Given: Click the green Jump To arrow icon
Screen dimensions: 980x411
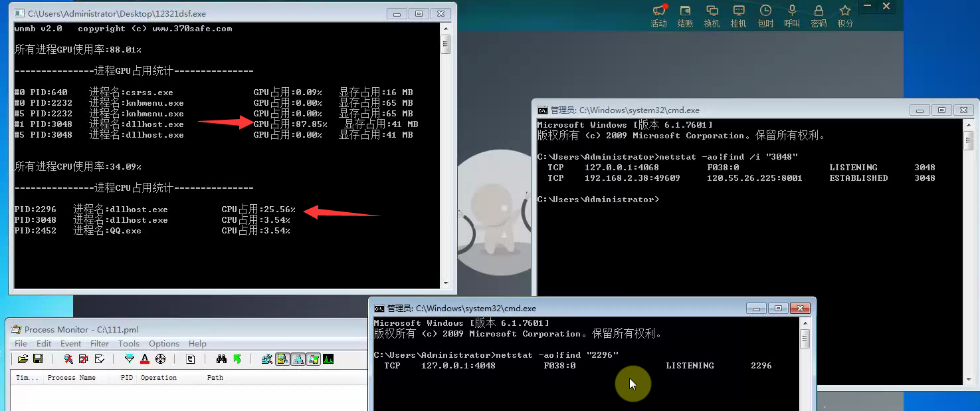Looking at the screenshot, I should (x=237, y=359).
